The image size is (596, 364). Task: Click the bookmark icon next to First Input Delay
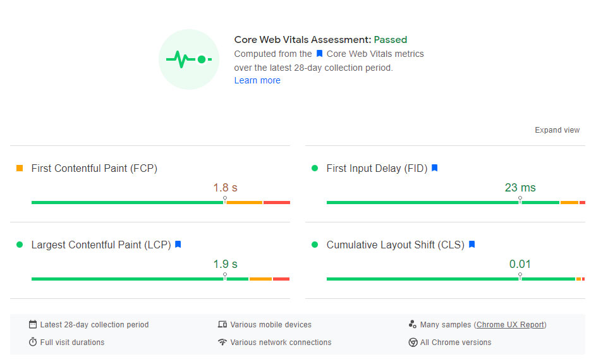coord(435,168)
